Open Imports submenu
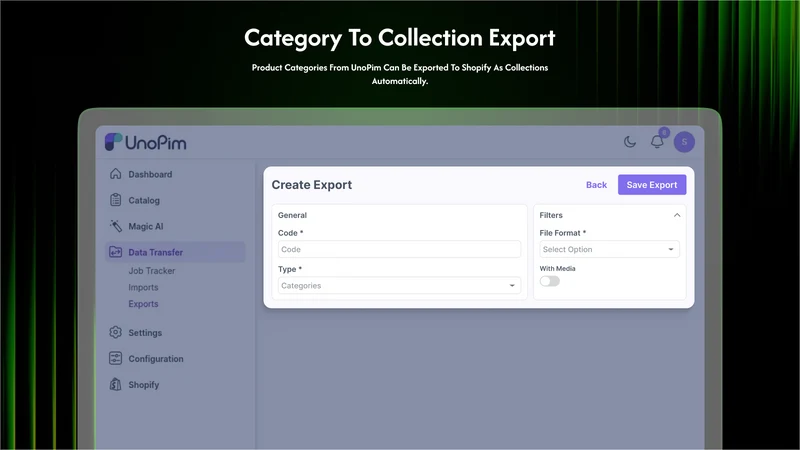800x450 pixels. [x=143, y=287]
